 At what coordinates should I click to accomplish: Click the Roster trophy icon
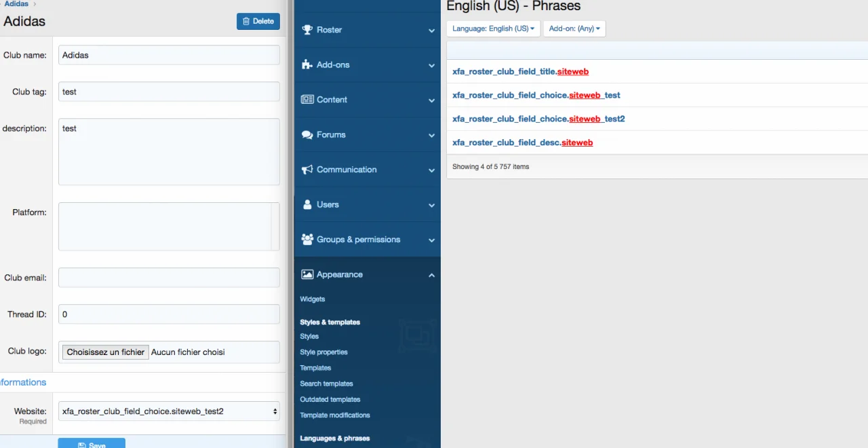(307, 30)
